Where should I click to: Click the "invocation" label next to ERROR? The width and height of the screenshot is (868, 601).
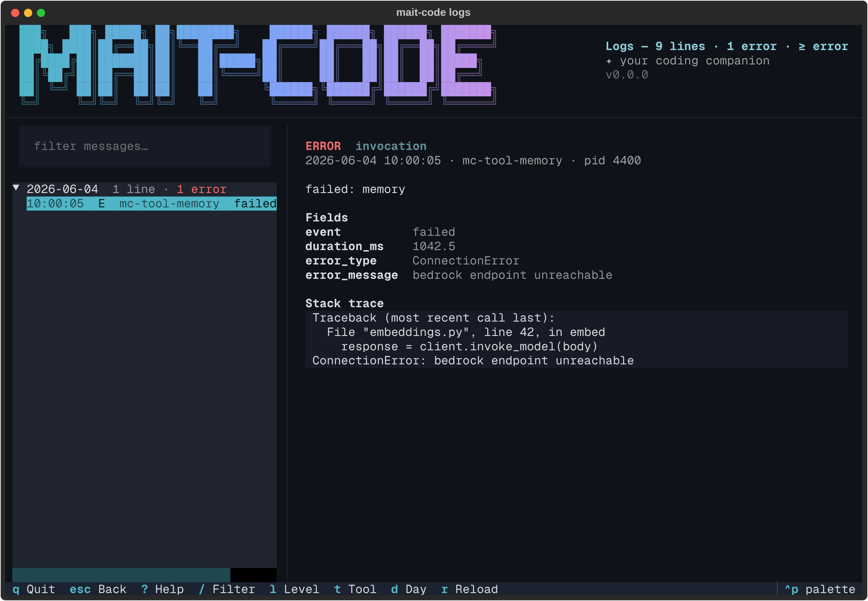click(391, 146)
